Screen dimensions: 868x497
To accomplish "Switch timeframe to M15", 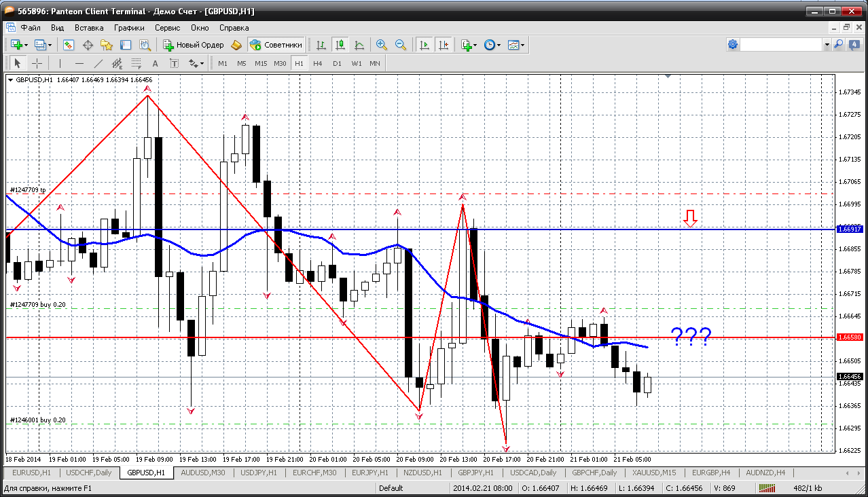I will [x=261, y=63].
